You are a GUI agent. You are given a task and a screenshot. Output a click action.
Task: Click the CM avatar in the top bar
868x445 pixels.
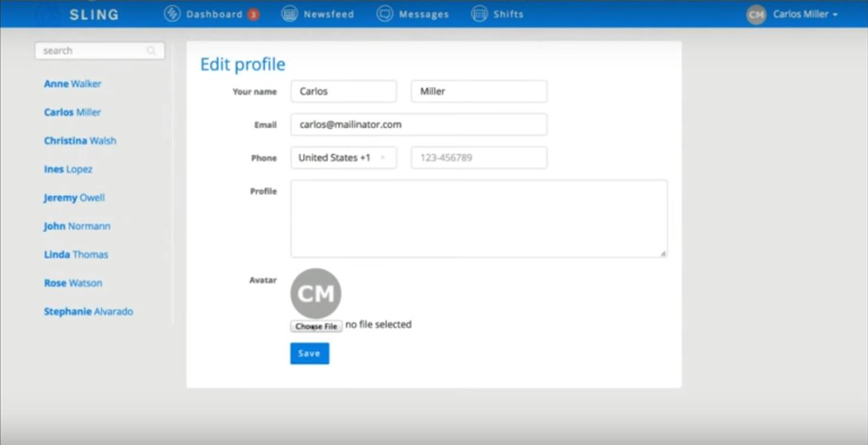pos(755,13)
